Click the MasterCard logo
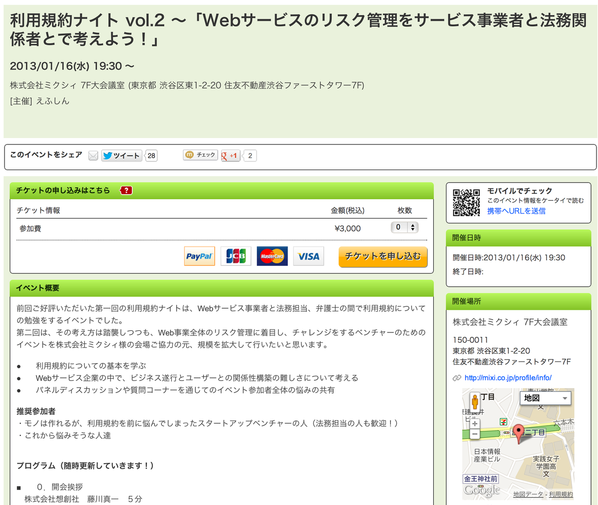Viewport: 598px width, 505px height. (x=272, y=256)
